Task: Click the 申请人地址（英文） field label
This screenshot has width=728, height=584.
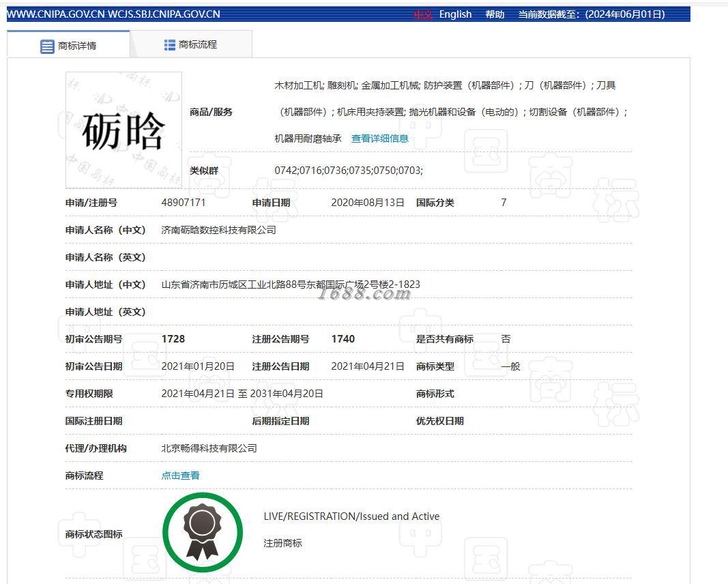Action: coord(106,312)
